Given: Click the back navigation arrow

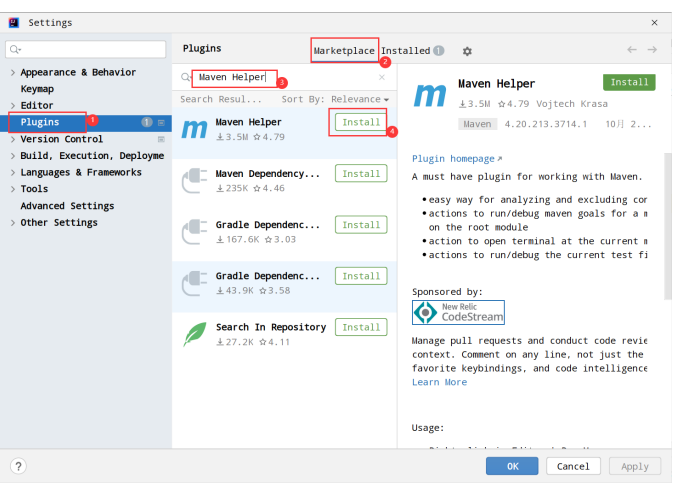Looking at the screenshot, I should pos(631,50).
